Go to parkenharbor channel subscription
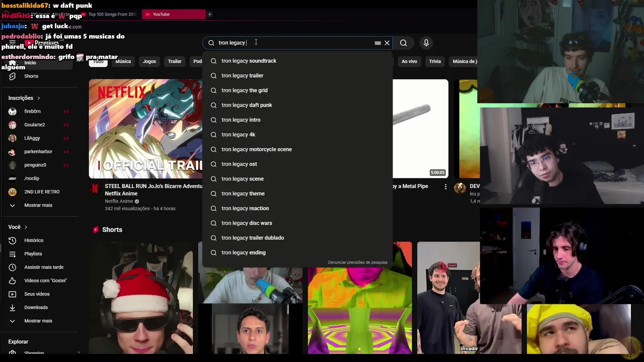 pyautogui.click(x=38, y=151)
